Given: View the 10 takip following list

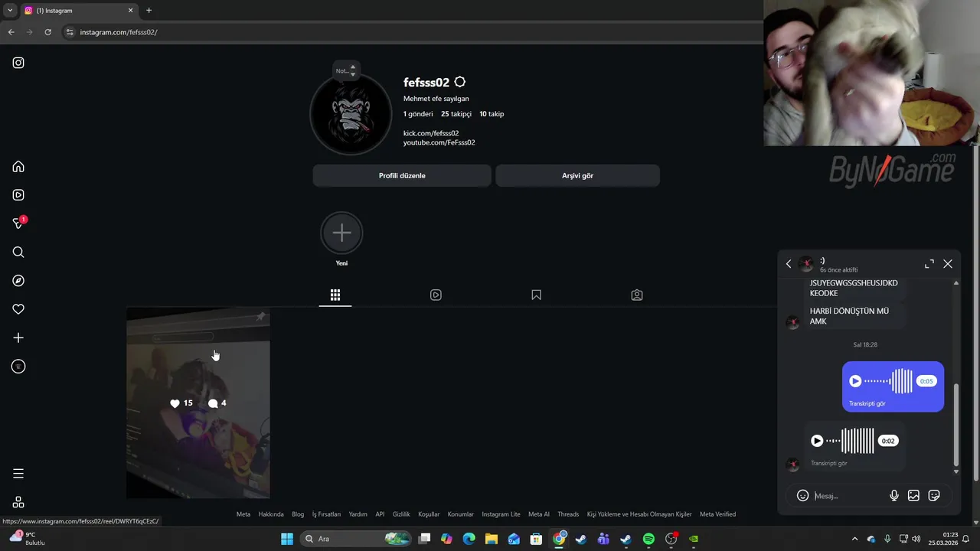Looking at the screenshot, I should point(492,114).
